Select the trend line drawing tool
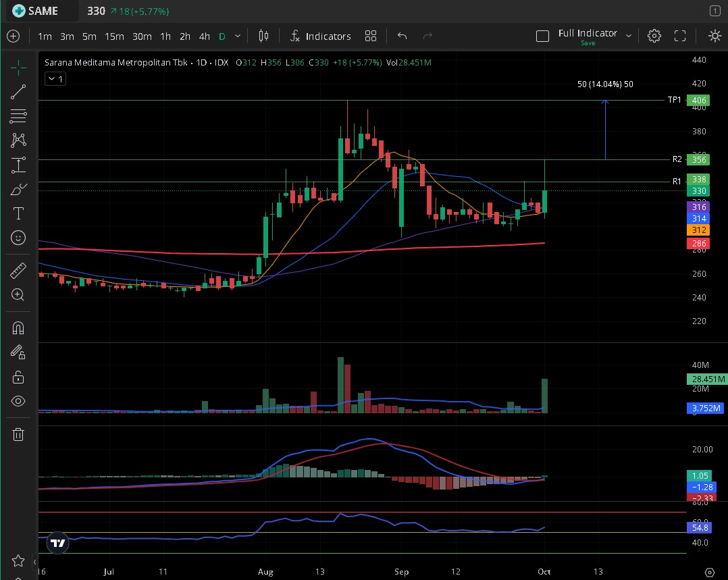 click(18, 92)
